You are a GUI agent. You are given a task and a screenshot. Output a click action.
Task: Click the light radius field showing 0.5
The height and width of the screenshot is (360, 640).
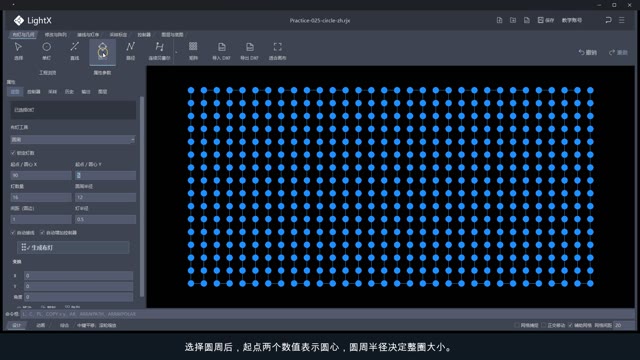pyautogui.click(x=105, y=219)
